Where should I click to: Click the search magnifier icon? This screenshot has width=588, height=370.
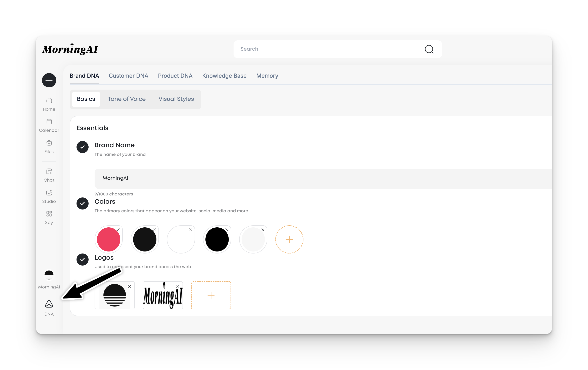[x=429, y=49]
